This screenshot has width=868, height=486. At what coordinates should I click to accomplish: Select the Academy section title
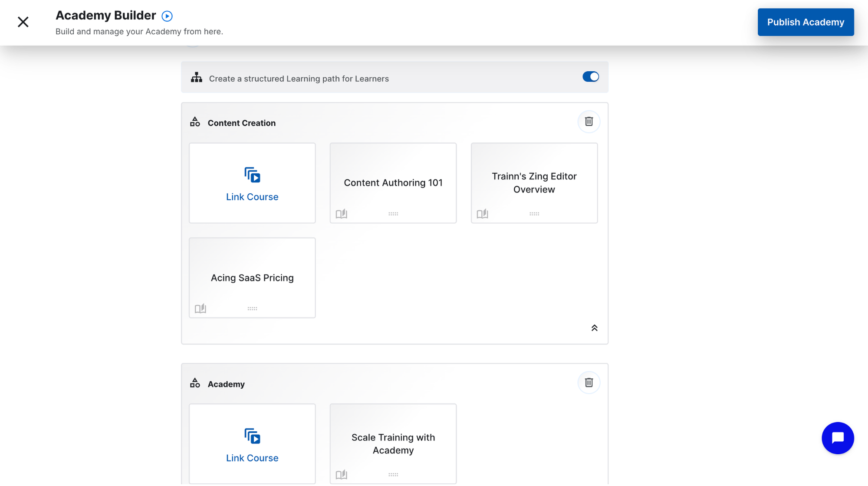(226, 384)
